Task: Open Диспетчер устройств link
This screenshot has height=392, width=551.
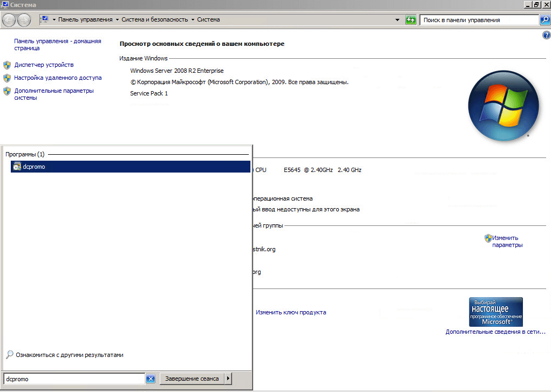Action: point(44,65)
